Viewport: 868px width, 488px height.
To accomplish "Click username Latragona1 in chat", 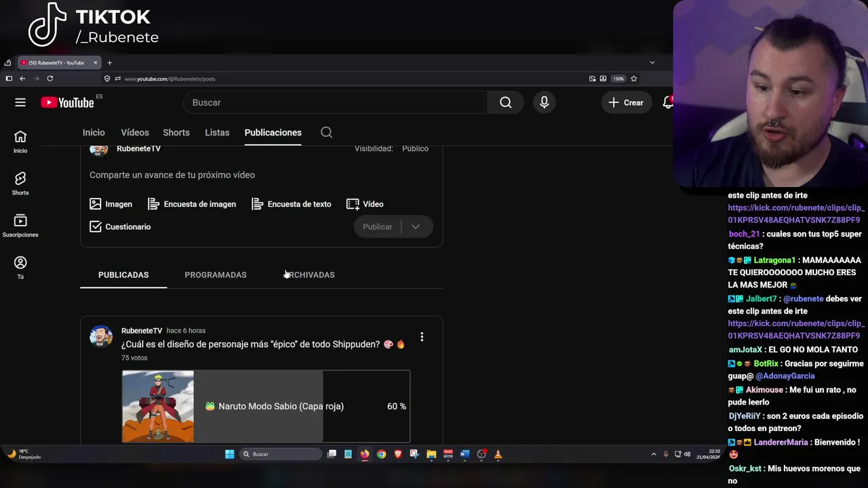I will 774,260.
